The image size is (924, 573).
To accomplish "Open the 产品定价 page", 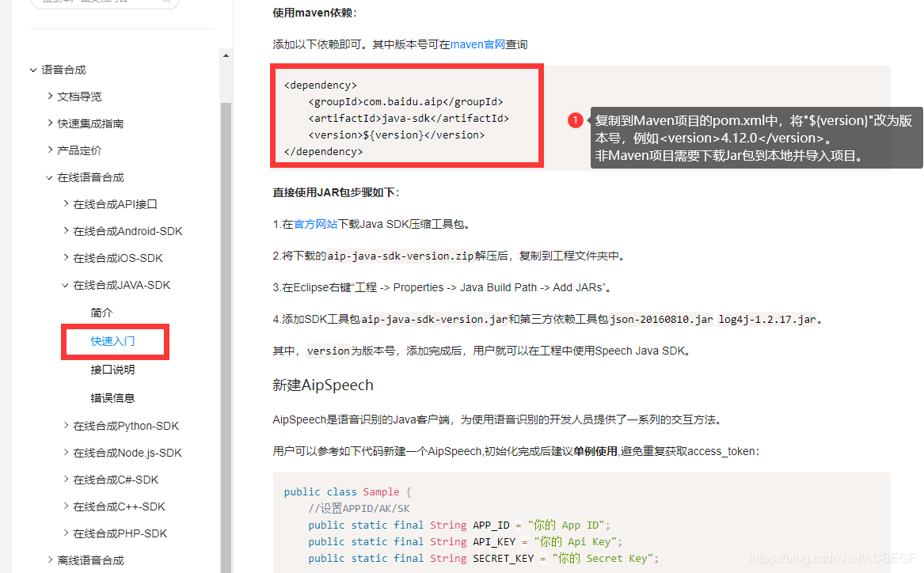I will tap(79, 150).
